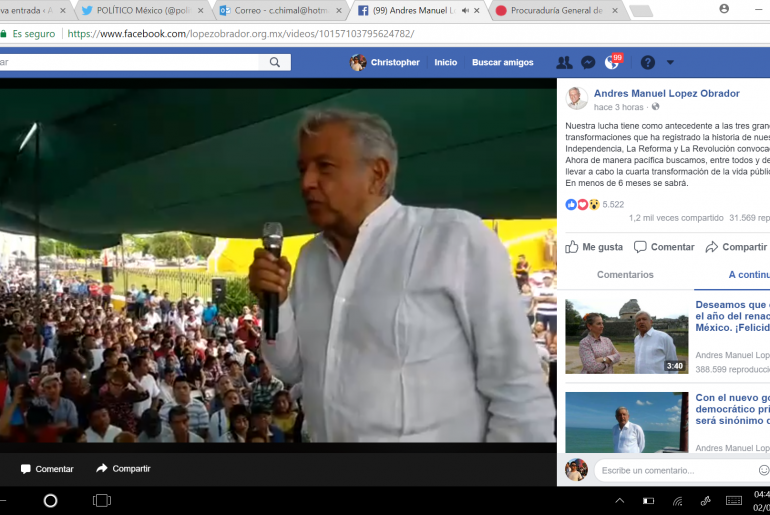Image resolution: width=770 pixels, height=515 pixels.
Task: Click the emoji icon in comment box
Action: point(763,470)
